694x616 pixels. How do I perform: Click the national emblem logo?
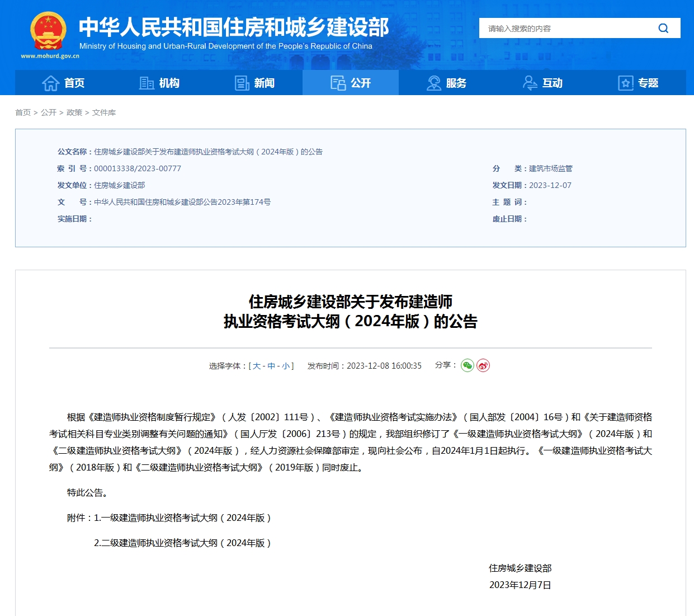tap(48, 32)
